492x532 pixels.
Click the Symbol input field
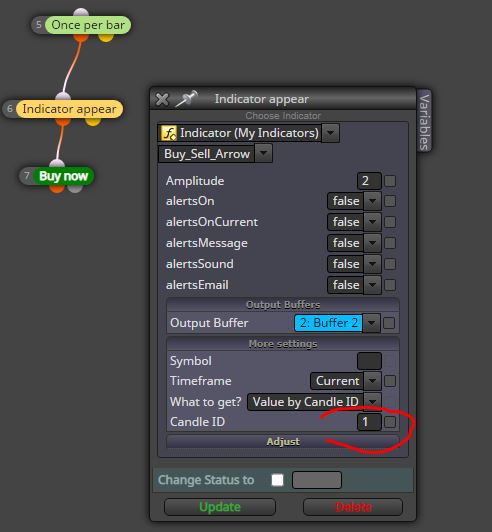(369, 361)
